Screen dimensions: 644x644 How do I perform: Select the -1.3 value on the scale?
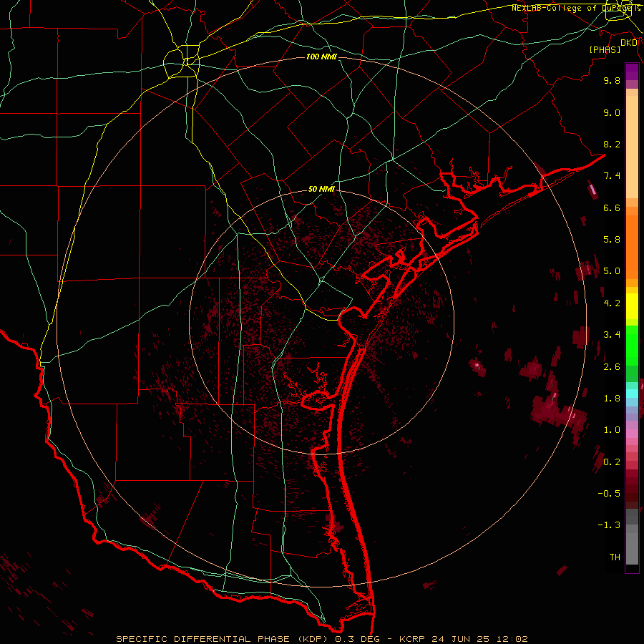(x=609, y=525)
